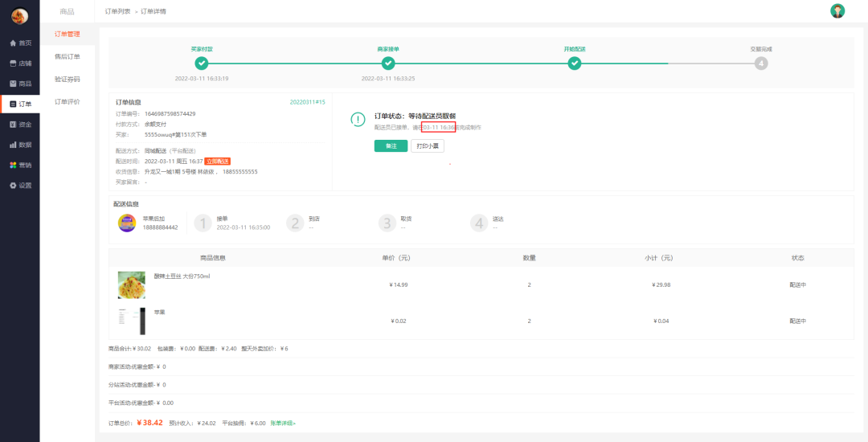Click order status exclamation icon

pyautogui.click(x=358, y=119)
